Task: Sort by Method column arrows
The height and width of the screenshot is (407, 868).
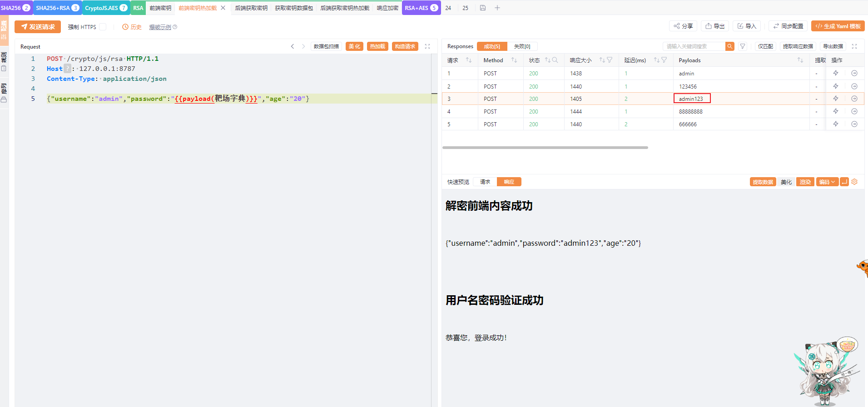Action: (x=514, y=60)
